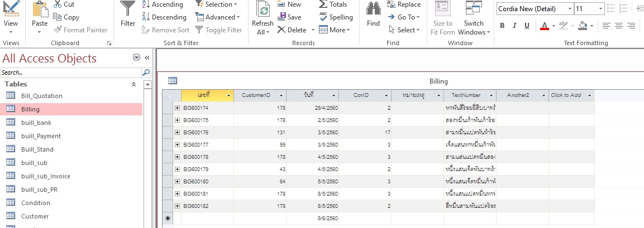Toggle Italic text formatting
644x228 pixels.
(514, 26)
